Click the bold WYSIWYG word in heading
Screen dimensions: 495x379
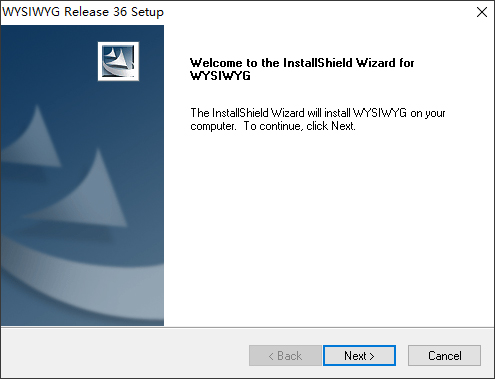point(220,76)
